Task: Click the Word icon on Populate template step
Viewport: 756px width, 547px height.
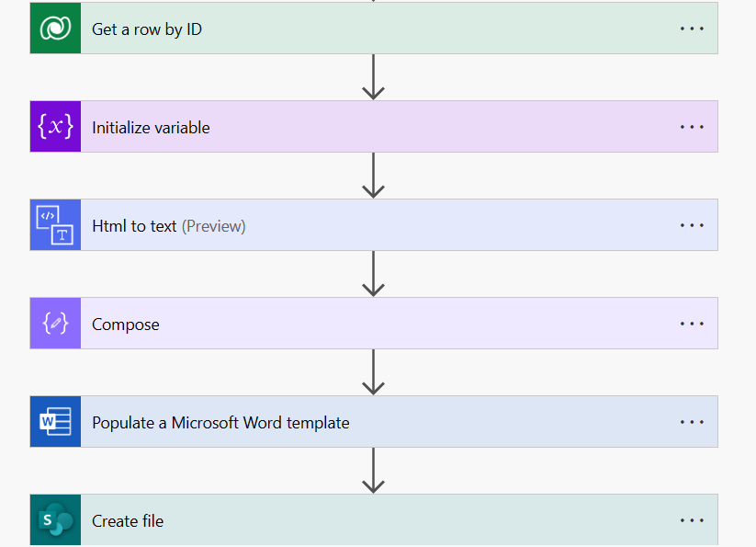Action: (x=55, y=422)
